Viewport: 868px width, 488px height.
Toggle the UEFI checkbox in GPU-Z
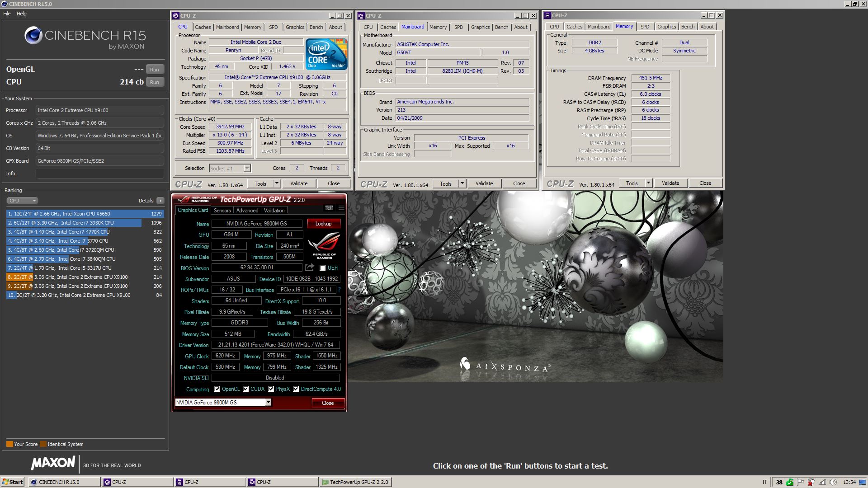(322, 268)
